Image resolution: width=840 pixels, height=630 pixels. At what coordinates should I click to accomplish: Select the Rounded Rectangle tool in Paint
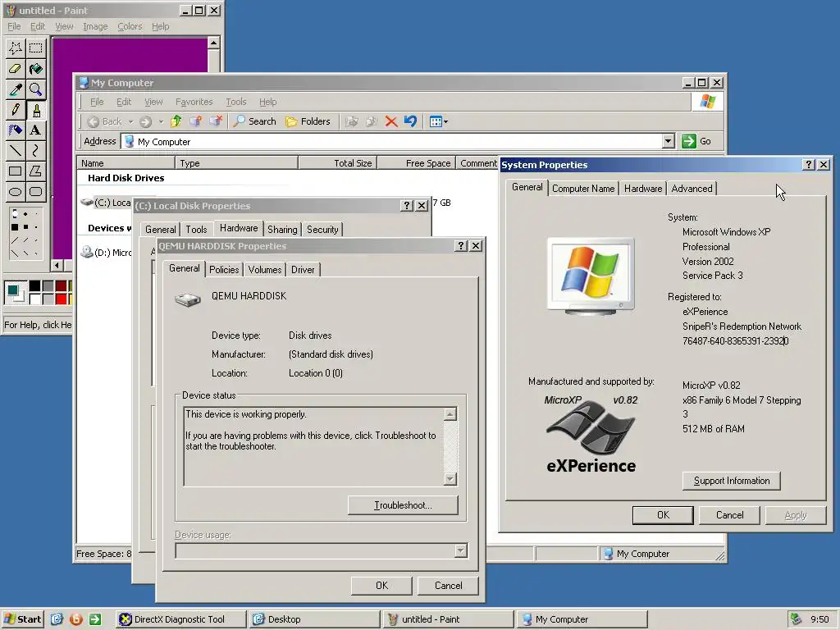[36, 192]
